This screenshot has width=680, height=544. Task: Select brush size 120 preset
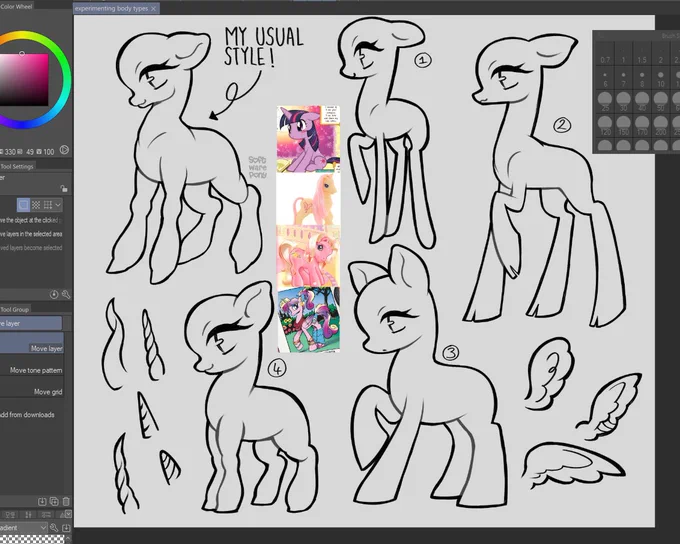point(605,126)
